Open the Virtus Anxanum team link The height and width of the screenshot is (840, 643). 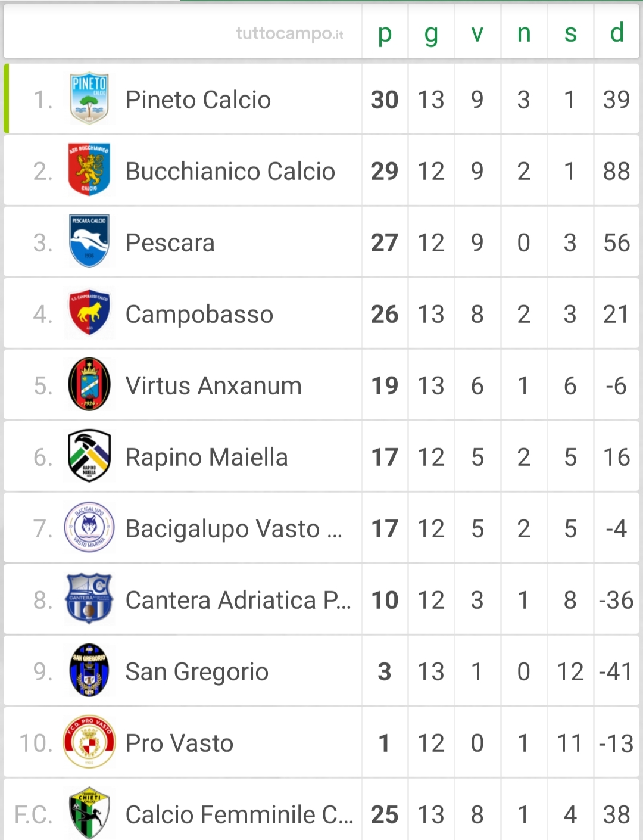tap(213, 385)
